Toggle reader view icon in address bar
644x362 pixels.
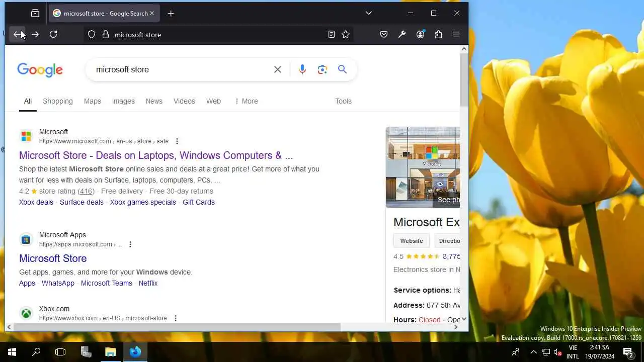(332, 35)
